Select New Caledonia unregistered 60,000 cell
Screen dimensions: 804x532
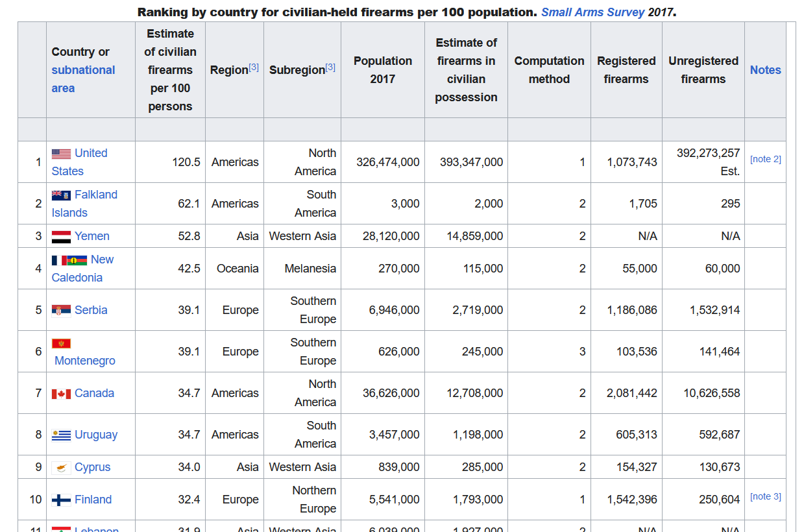[703, 269]
